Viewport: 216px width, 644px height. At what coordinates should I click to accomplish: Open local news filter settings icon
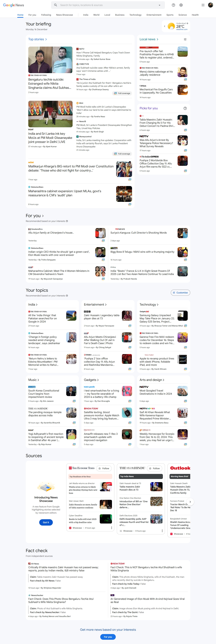(185, 39)
